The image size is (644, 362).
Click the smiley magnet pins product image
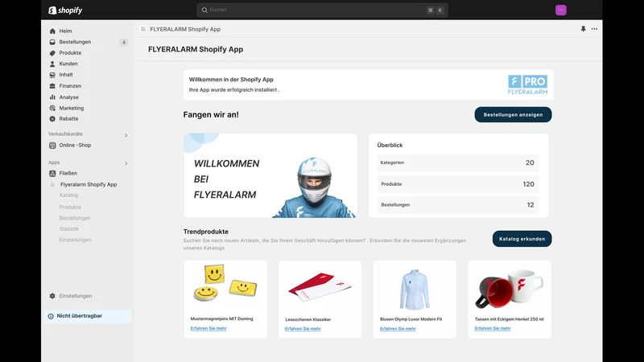click(x=225, y=284)
